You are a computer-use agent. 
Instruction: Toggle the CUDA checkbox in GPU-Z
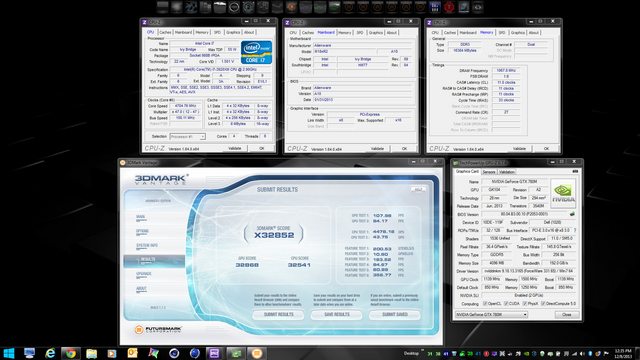(506, 304)
